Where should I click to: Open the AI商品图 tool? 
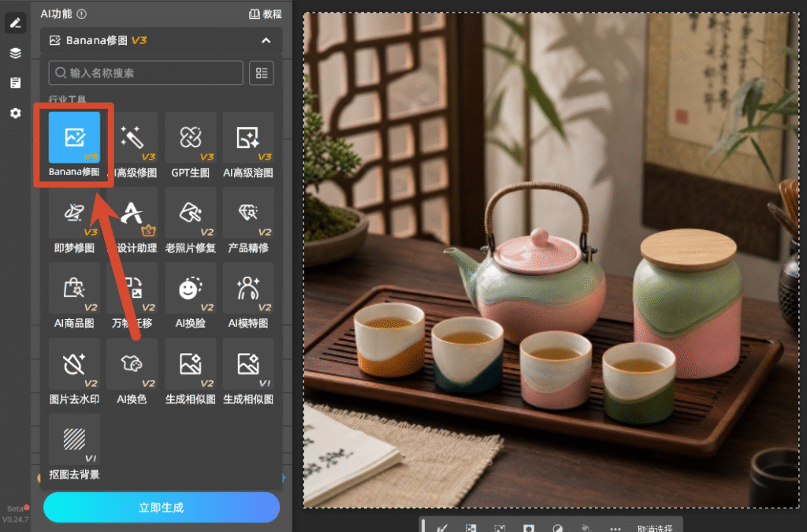pyautogui.click(x=74, y=296)
